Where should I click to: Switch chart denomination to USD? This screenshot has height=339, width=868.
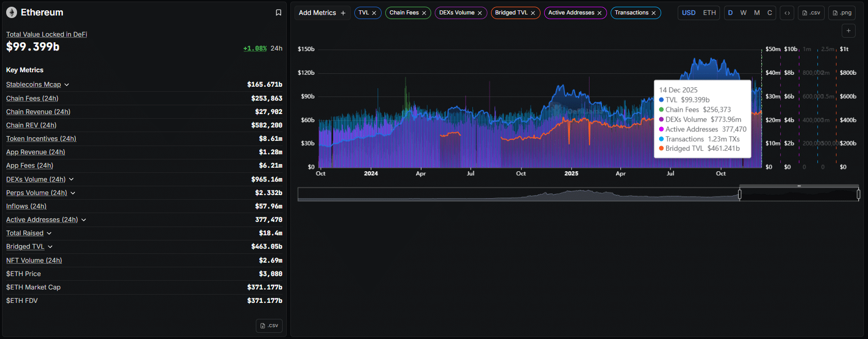(689, 13)
